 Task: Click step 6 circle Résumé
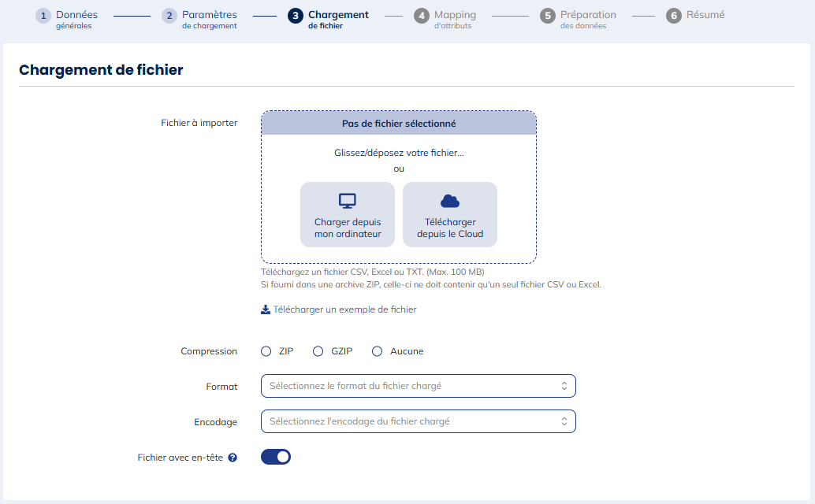click(x=674, y=16)
